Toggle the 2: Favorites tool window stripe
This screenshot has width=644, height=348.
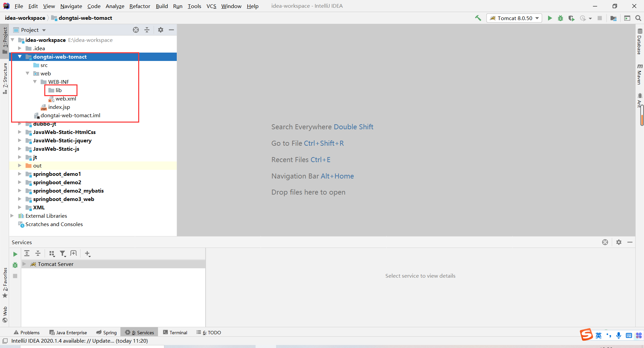tap(5, 283)
